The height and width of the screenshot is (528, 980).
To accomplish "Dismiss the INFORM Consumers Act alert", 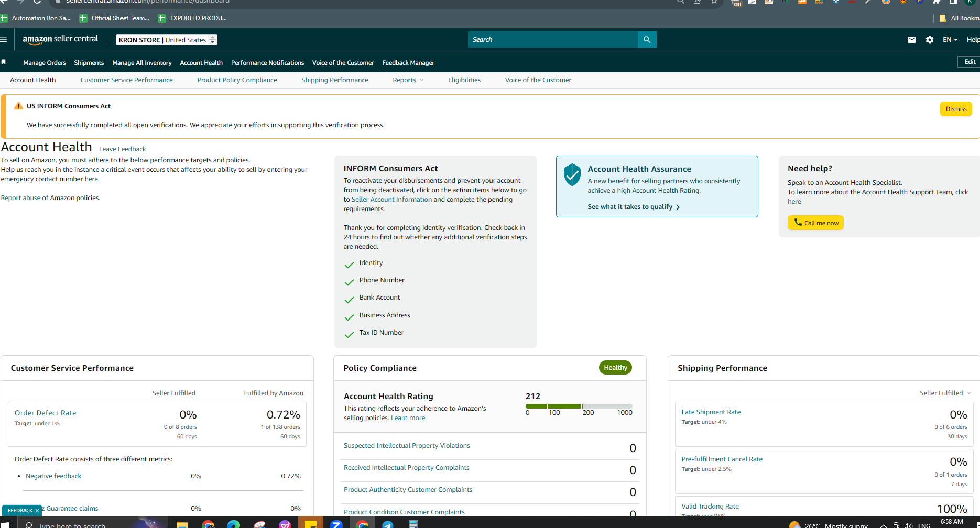I will 956,109.
